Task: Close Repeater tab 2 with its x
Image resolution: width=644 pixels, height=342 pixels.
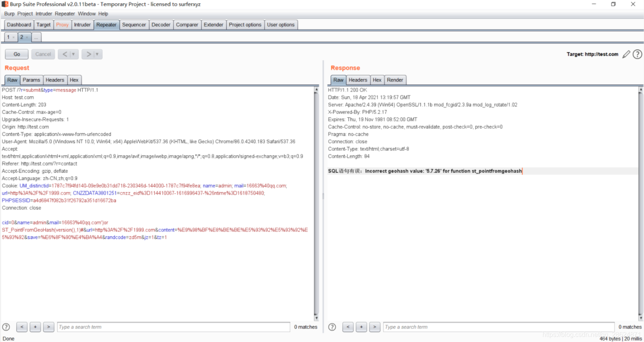Action: coord(27,37)
